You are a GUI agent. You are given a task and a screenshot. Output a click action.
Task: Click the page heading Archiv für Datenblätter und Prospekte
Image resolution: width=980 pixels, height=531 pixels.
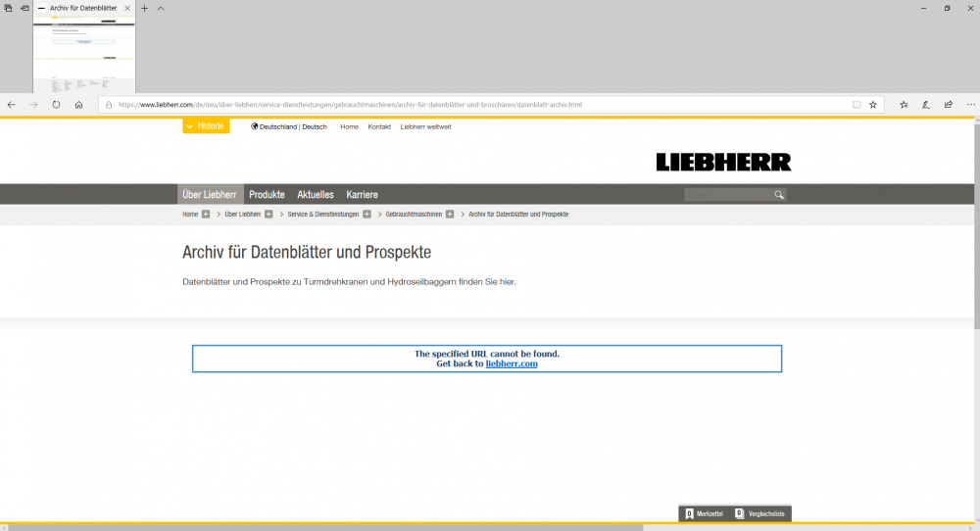(x=307, y=253)
